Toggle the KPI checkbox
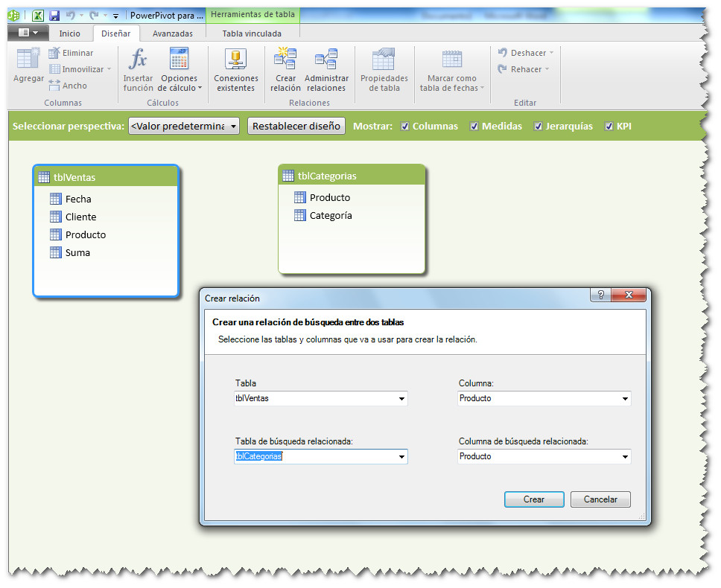Screen dimensions: 721x588 (608, 126)
